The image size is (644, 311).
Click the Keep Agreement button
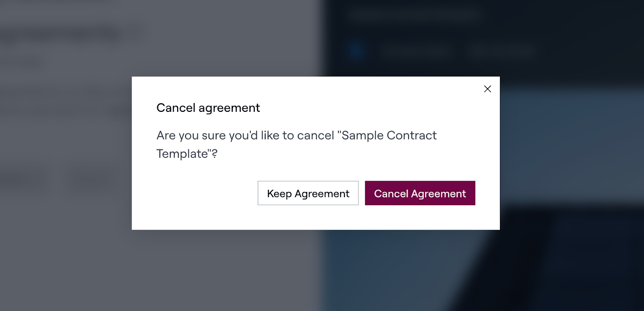(x=308, y=194)
